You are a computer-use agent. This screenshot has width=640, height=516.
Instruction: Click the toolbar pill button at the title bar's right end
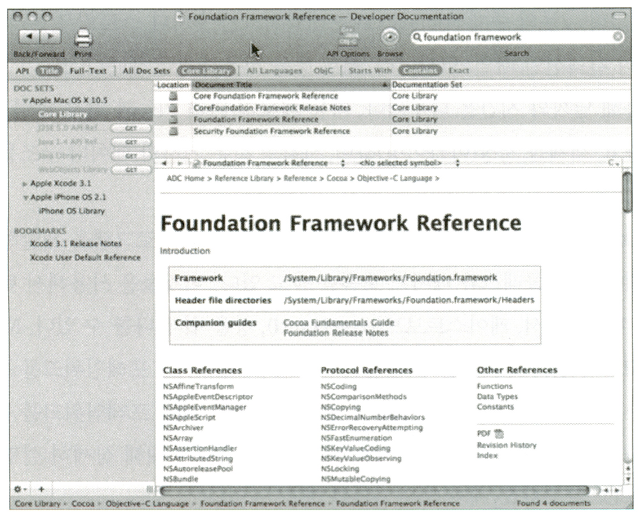point(618,16)
